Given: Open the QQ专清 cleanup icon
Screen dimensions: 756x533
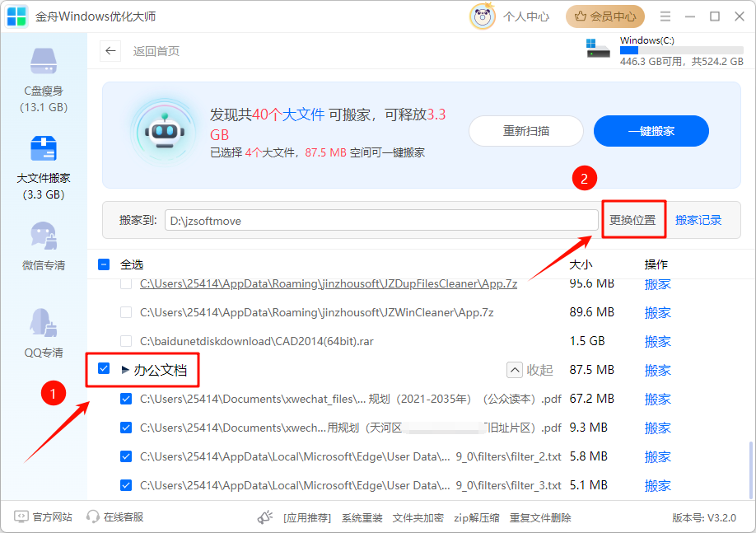Looking at the screenshot, I should tap(44, 322).
